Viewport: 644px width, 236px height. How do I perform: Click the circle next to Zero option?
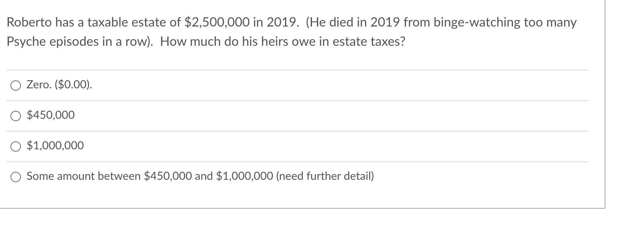pos(16,85)
